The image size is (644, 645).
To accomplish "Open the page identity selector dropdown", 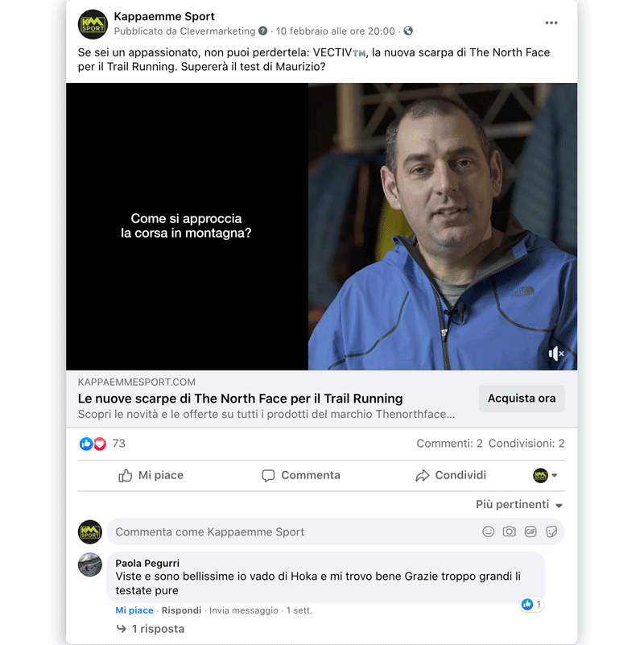I will (x=545, y=475).
